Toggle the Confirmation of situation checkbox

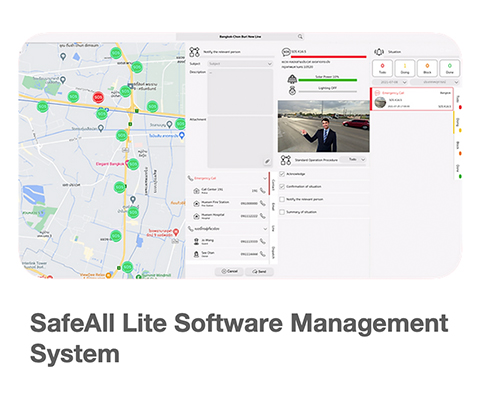pyautogui.click(x=282, y=187)
